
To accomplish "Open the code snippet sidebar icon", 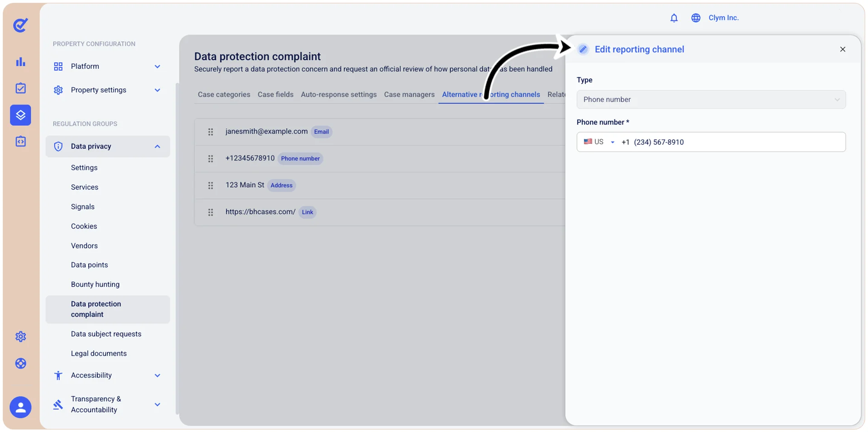I will pos(21,142).
